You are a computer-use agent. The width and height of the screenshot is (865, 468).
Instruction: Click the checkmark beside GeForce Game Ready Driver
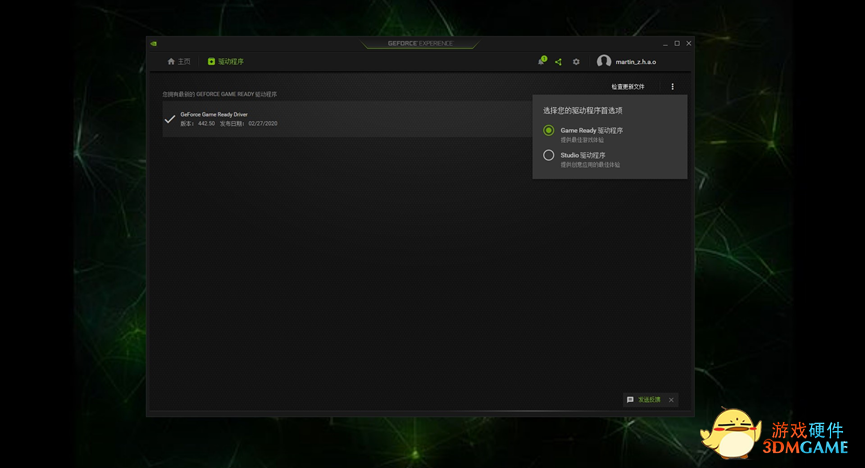(170, 119)
